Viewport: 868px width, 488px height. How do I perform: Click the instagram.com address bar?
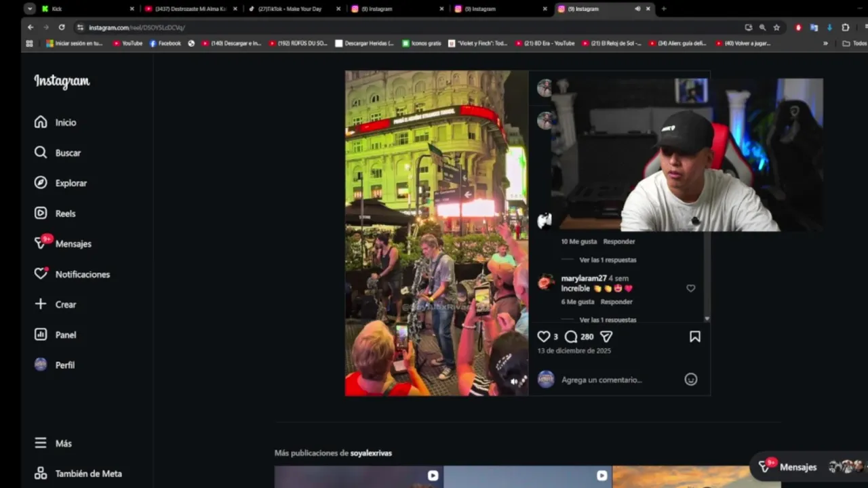pyautogui.click(x=407, y=27)
